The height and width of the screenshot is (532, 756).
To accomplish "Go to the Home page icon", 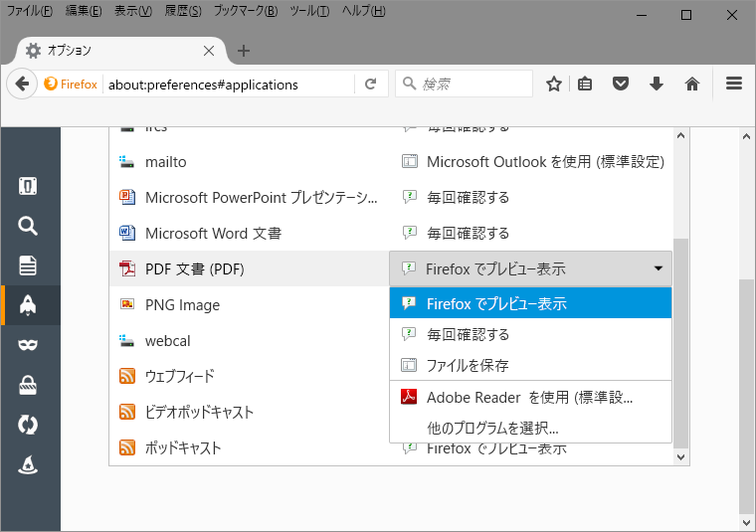I will [x=692, y=84].
